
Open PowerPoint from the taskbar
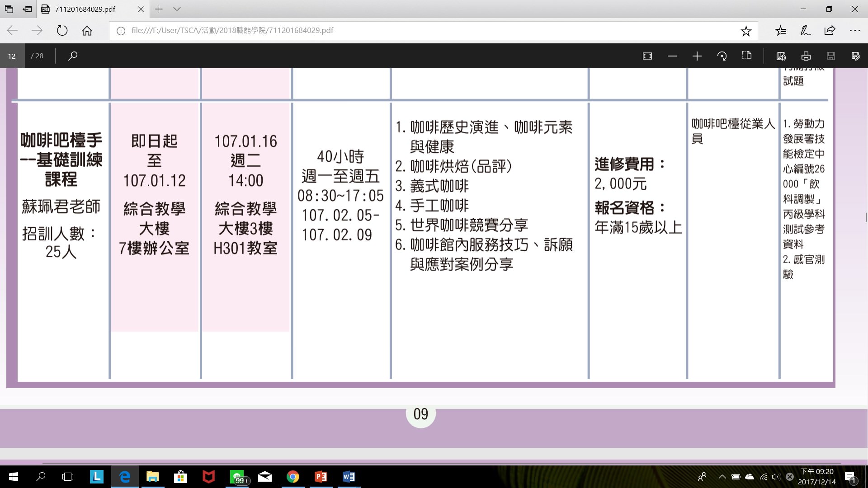[321, 477]
